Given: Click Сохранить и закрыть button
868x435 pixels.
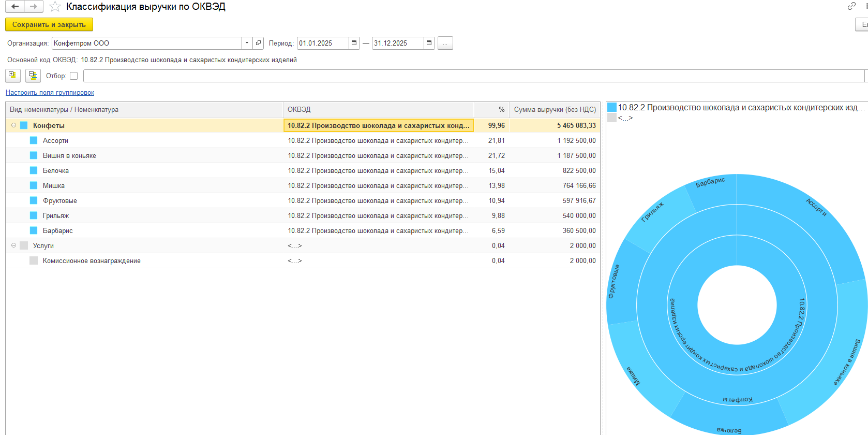Looking at the screenshot, I should coord(49,24).
